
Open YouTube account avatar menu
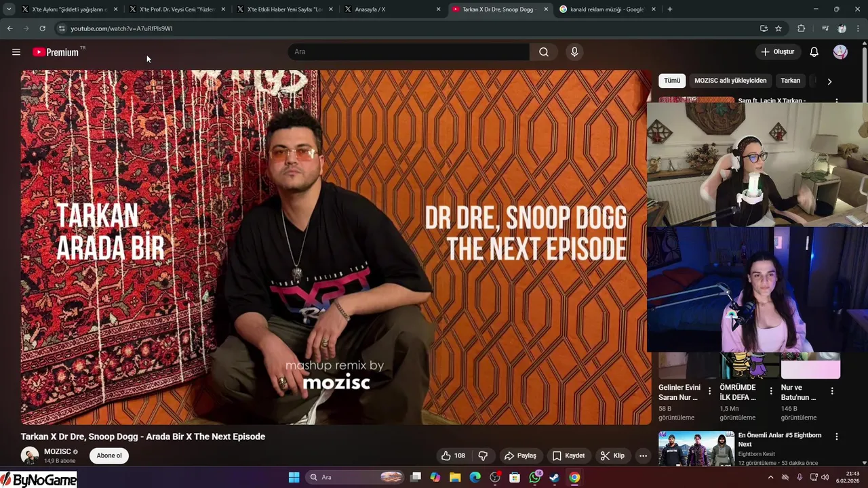tap(840, 52)
